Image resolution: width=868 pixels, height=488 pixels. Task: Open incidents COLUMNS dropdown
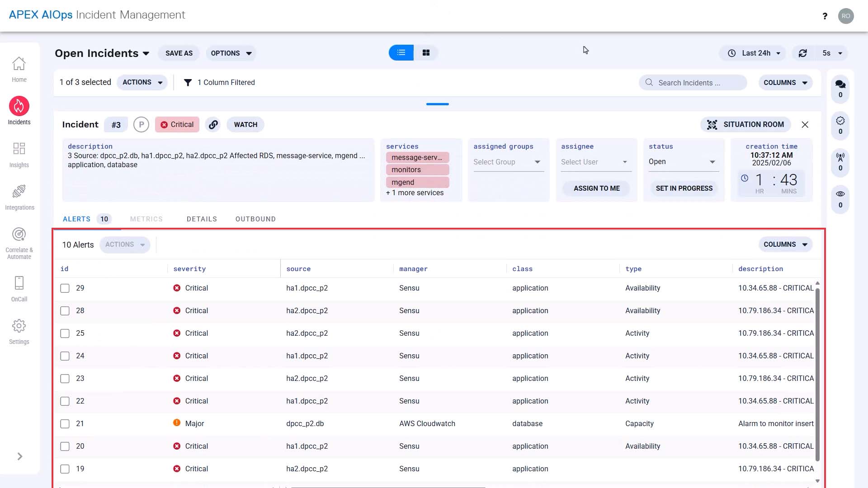click(x=785, y=83)
